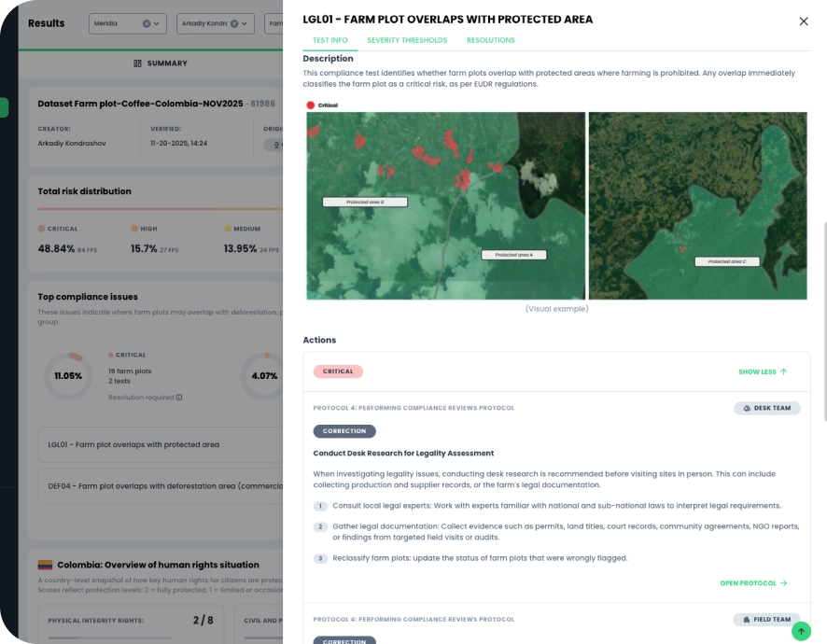Click the first Correction tag

tap(344, 431)
